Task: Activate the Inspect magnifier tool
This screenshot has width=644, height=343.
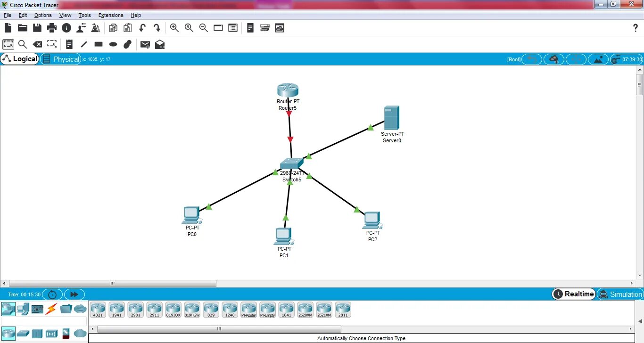Action: (x=23, y=44)
